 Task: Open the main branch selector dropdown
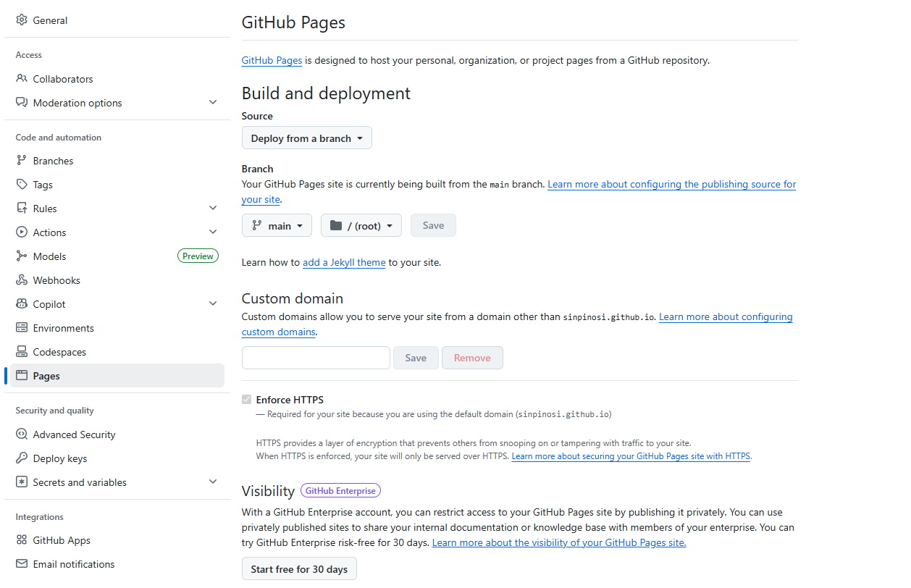(277, 225)
